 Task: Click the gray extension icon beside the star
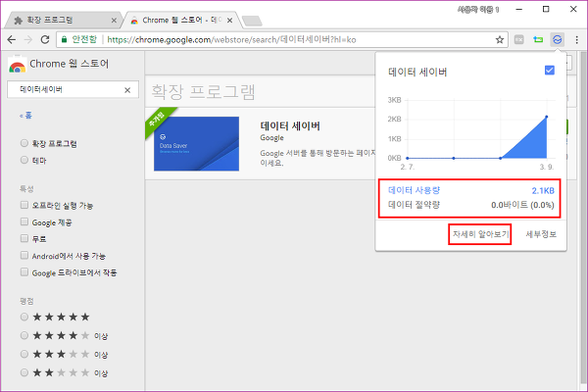(x=519, y=39)
